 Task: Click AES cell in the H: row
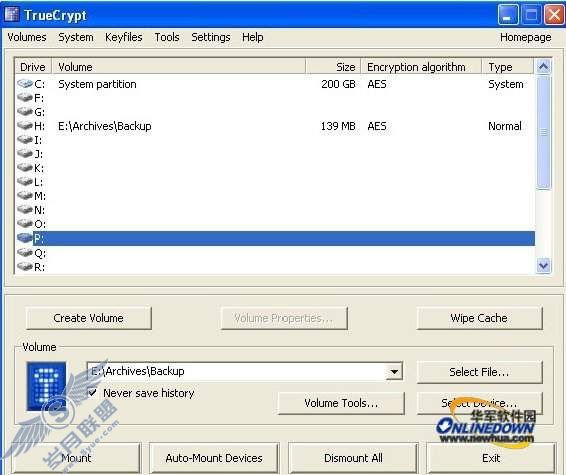[377, 126]
